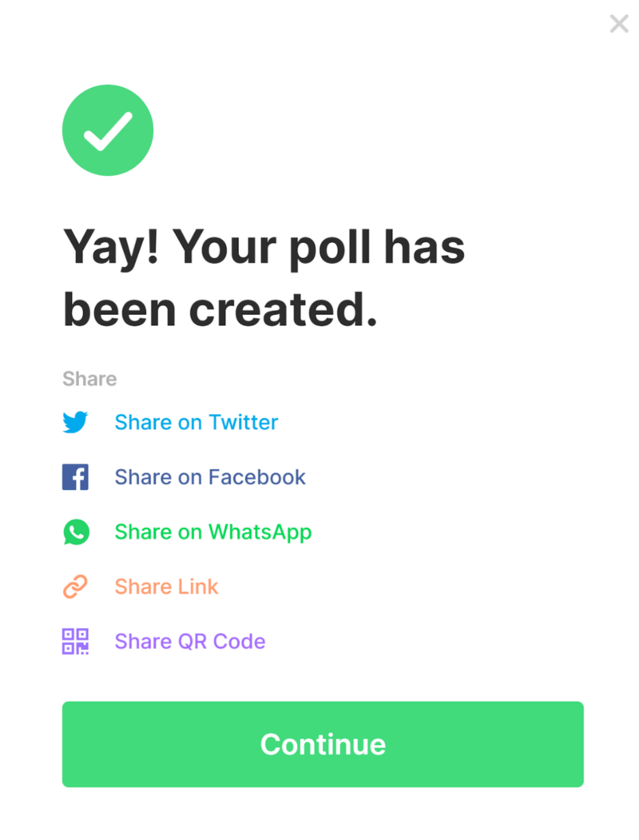The height and width of the screenshot is (840, 639).
Task: Click the green success checkmark circle
Action: coord(108,130)
